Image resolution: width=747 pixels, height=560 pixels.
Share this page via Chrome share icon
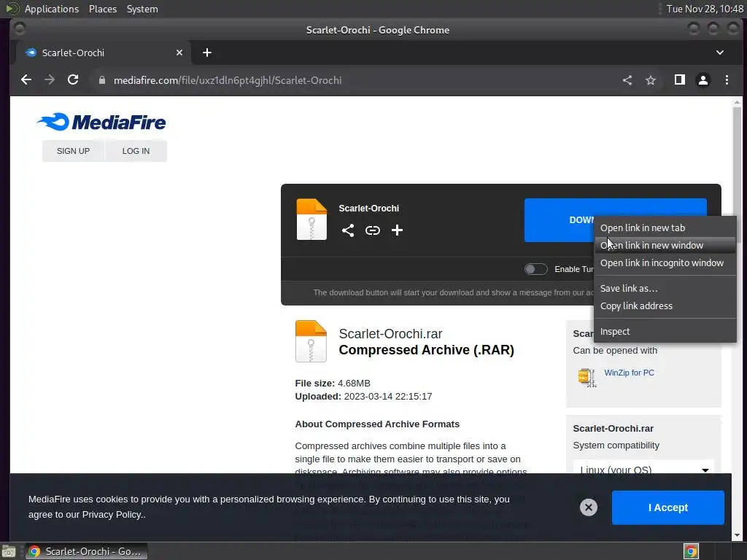[x=627, y=80]
